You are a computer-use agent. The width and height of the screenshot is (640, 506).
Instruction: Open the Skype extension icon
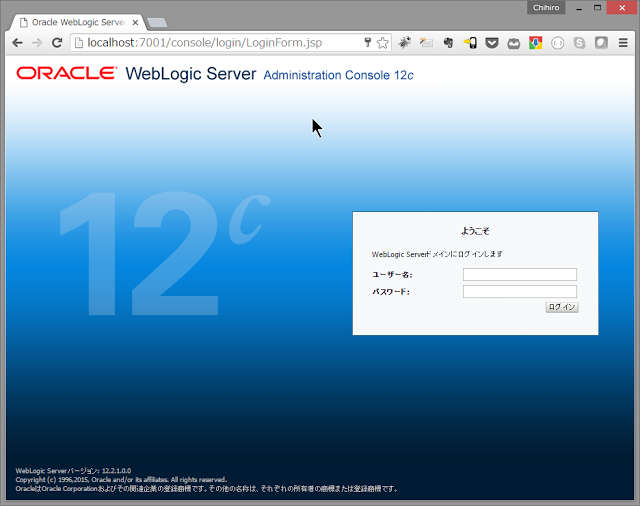tap(579, 42)
